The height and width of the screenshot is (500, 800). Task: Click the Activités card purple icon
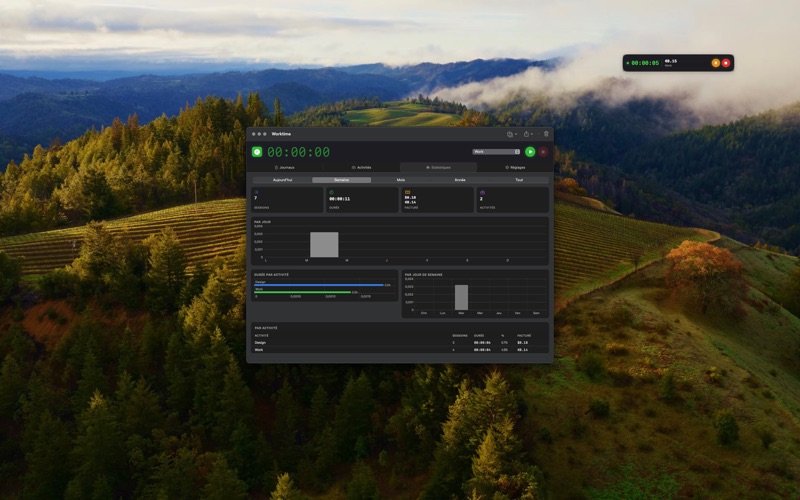tap(483, 192)
